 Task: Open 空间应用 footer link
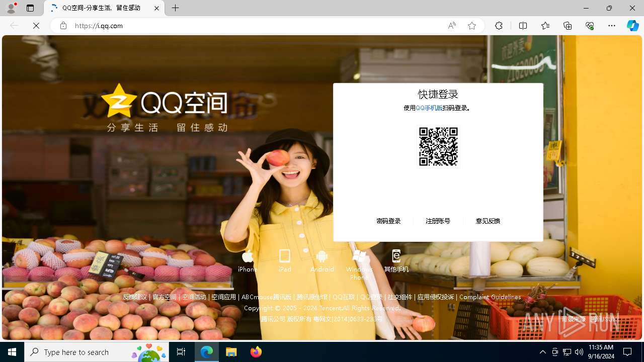coord(224,297)
